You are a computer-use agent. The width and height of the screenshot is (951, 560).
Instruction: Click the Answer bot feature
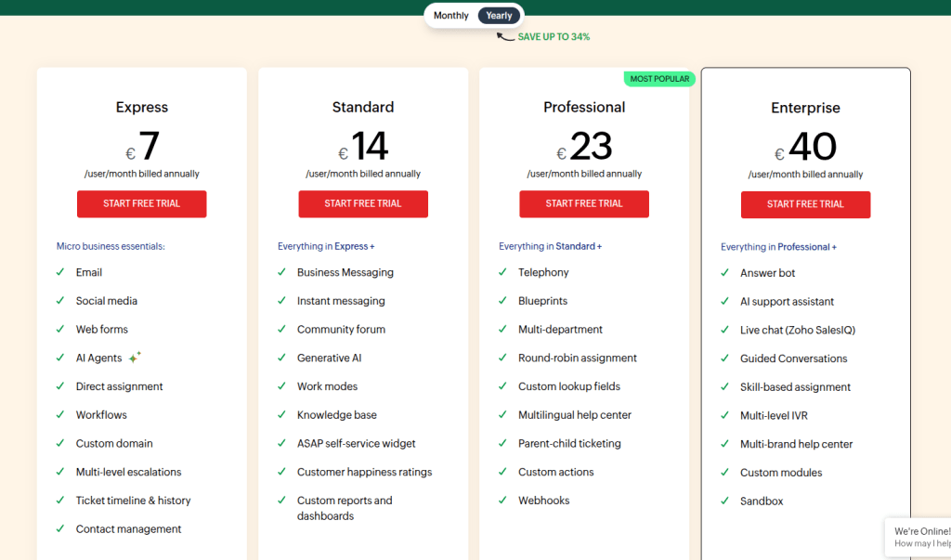[767, 273]
